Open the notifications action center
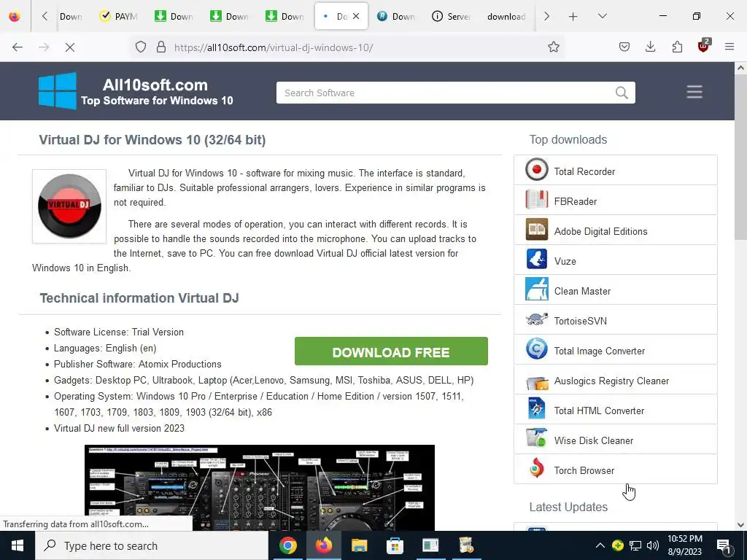This screenshot has height=560, width=747. pyautogui.click(x=724, y=545)
